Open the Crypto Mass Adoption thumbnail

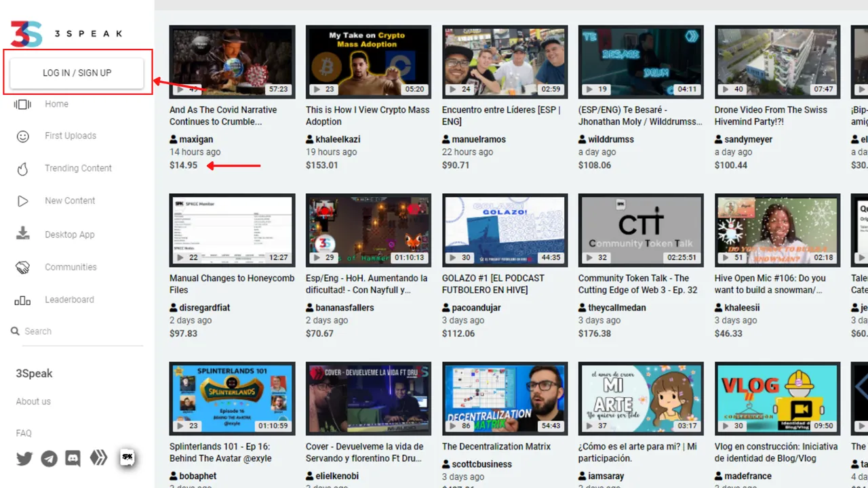pos(368,61)
